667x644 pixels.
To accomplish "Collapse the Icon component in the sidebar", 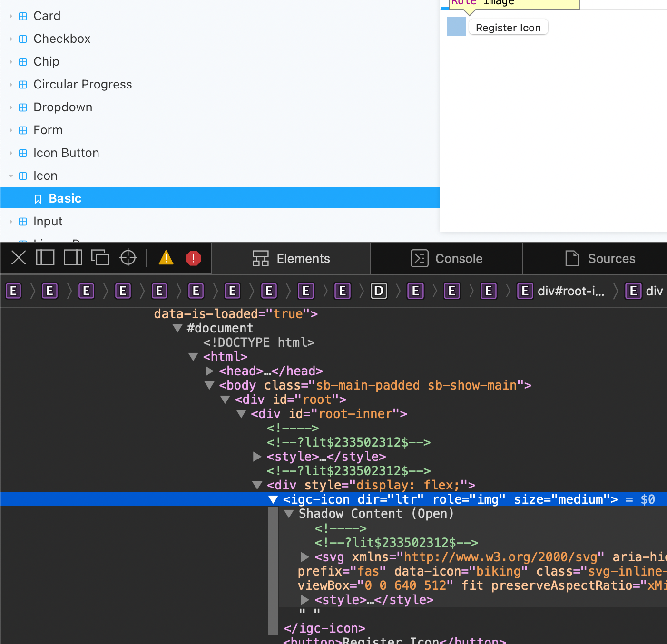I will point(10,176).
